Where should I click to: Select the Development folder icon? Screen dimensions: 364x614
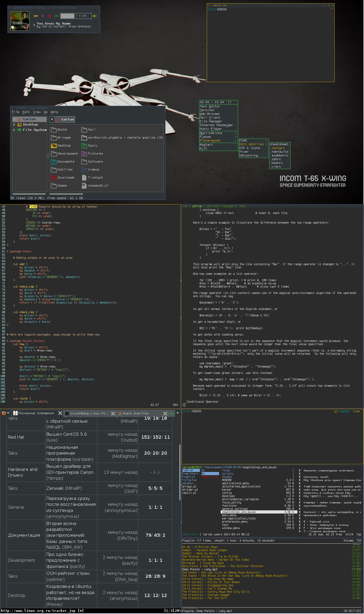coord(54,154)
